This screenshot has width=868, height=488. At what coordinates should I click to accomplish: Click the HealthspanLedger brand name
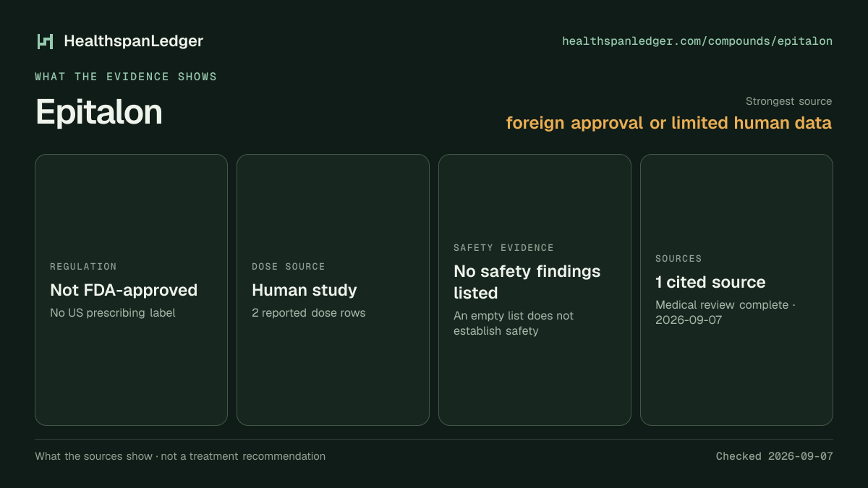pyautogui.click(x=134, y=41)
